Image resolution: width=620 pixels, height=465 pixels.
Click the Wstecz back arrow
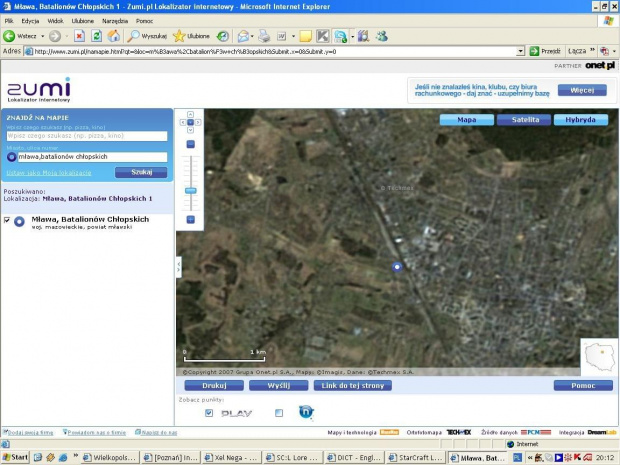[9, 36]
